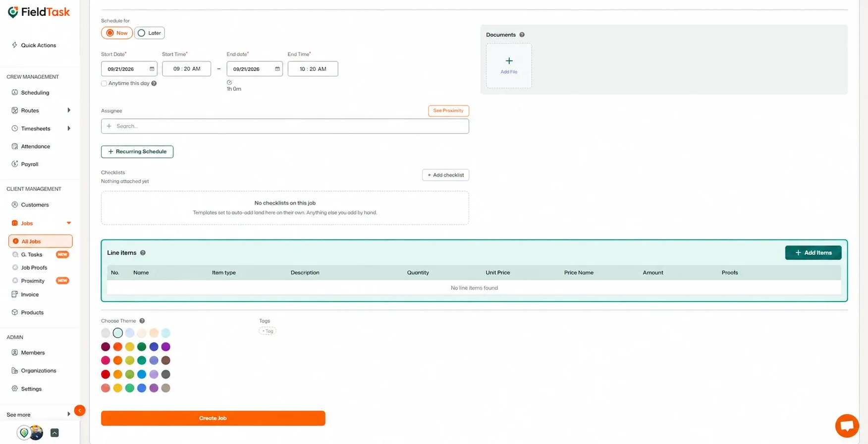Click the See Proximity button
868x444 pixels.
[x=448, y=110]
